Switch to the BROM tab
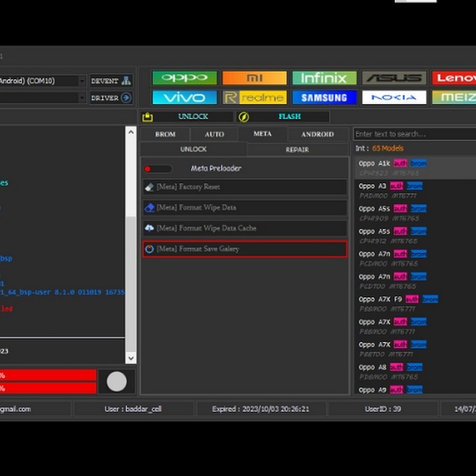Viewport: 476px width, 476px height. click(165, 134)
